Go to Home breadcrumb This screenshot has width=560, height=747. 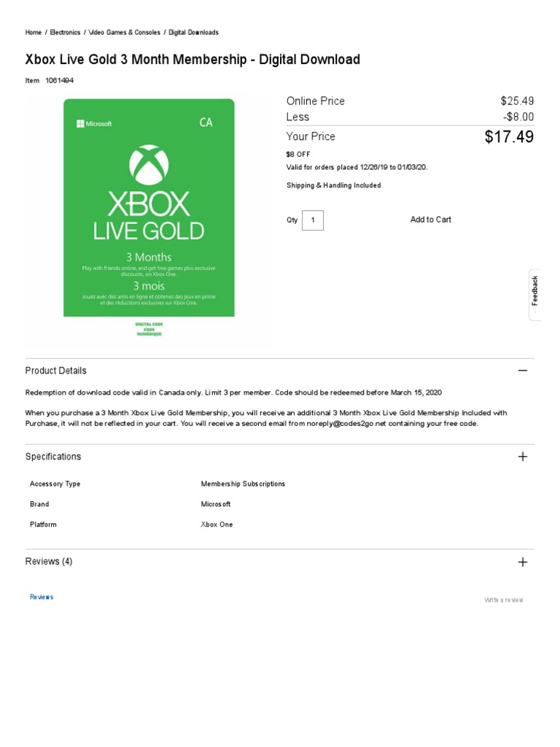click(x=34, y=32)
